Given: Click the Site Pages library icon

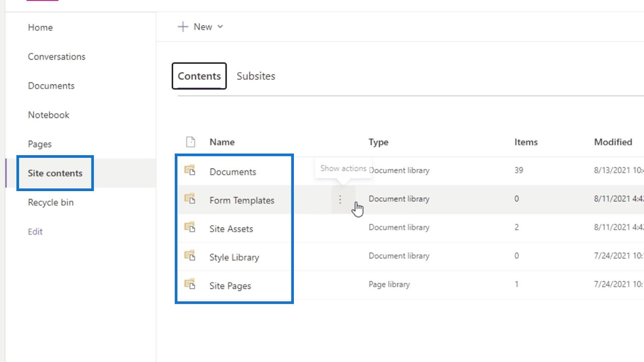Looking at the screenshot, I should (190, 284).
